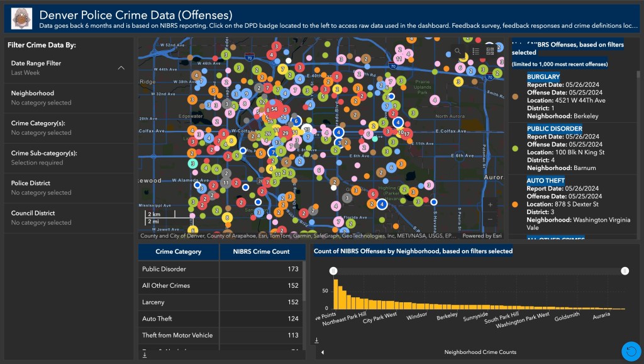This screenshot has height=364, width=644.
Task: Click the previous arrow beside Neighborhood Crime Counts
Action: [323, 352]
